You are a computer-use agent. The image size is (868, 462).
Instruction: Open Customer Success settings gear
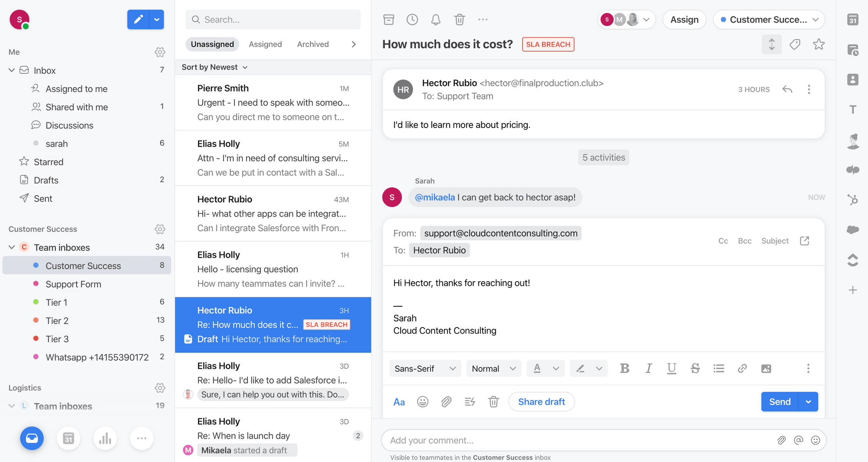coord(160,229)
